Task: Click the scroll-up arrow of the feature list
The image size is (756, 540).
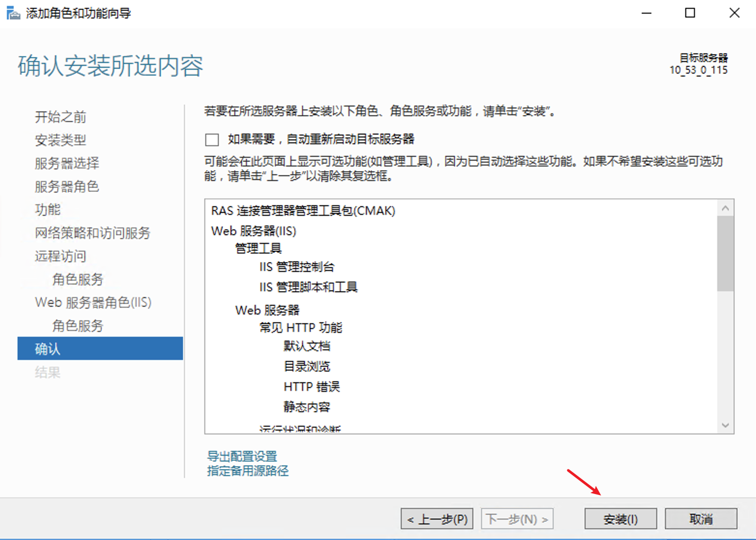Action: tap(725, 207)
